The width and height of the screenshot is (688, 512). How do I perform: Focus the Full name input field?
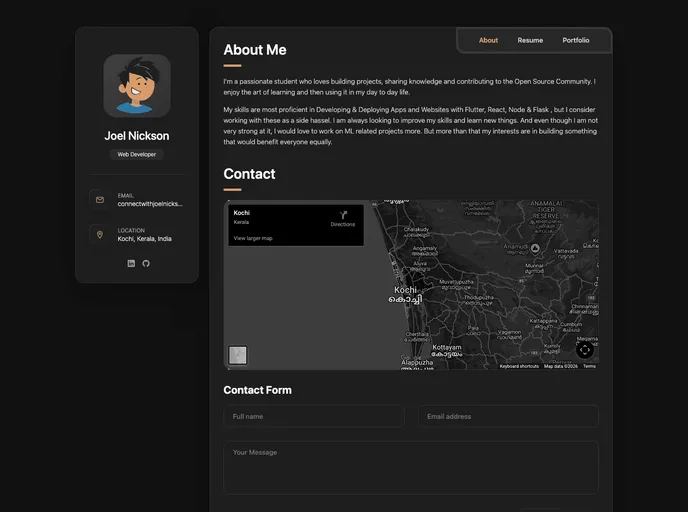[x=314, y=416]
